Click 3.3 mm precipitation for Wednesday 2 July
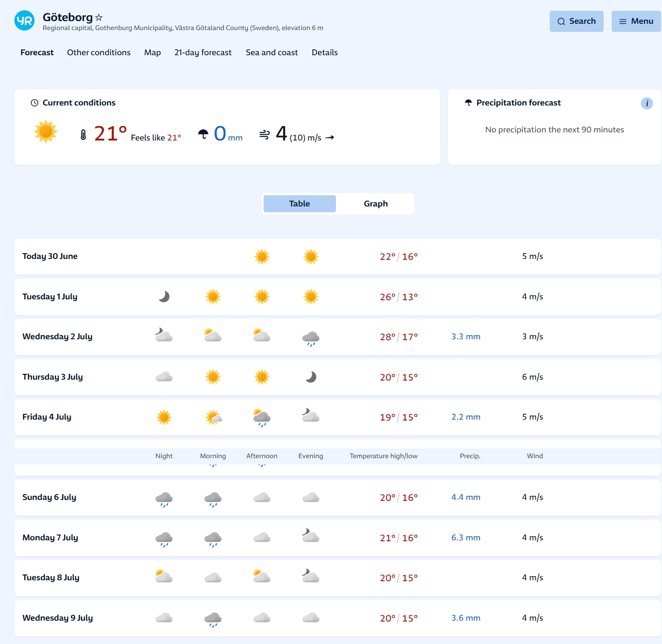662x644 pixels. 466,337
